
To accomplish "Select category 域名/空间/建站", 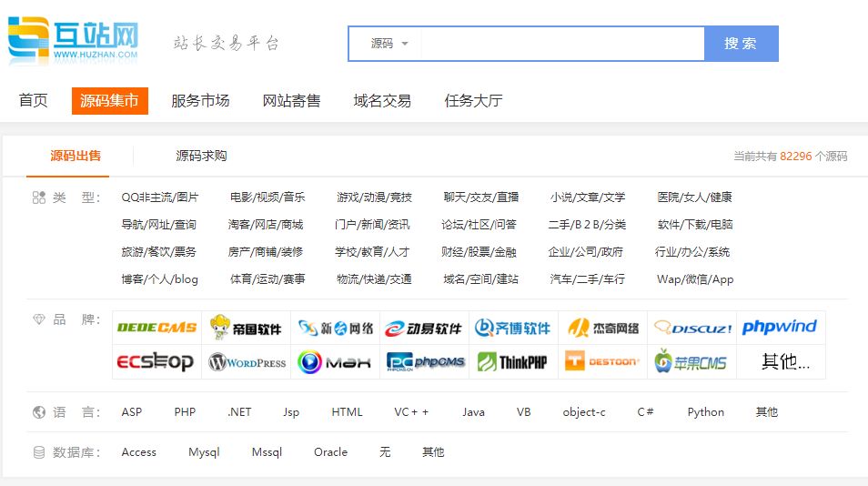I will [x=481, y=279].
